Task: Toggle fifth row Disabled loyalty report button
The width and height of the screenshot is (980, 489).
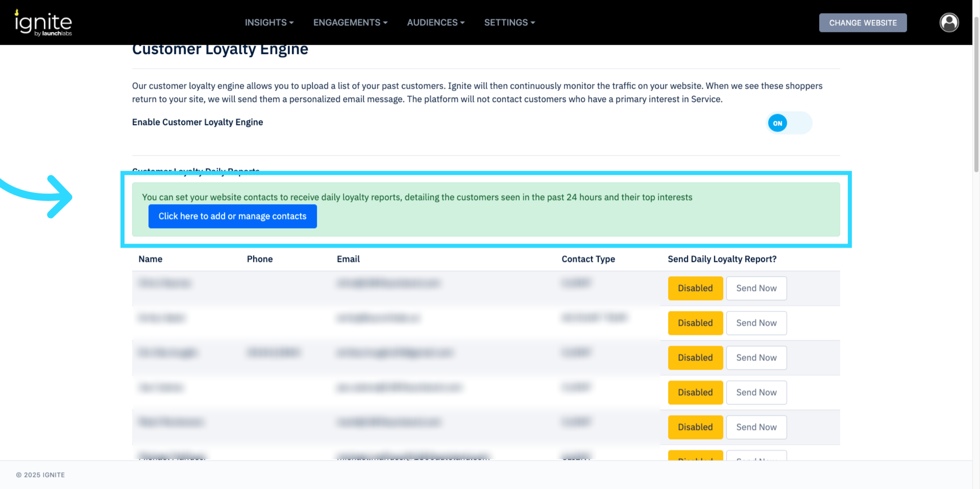Action: click(x=695, y=427)
